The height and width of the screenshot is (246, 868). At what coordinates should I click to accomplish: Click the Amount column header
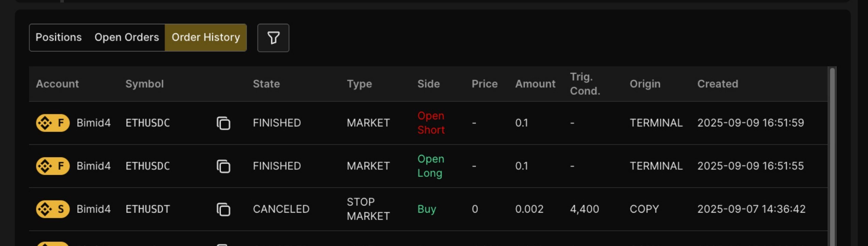(x=535, y=84)
